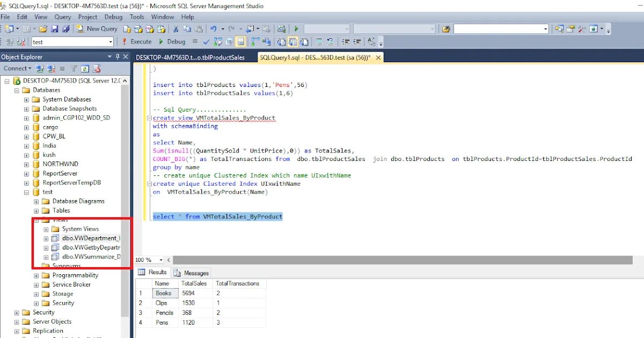Screen dimensions: 644x338
Task: Click Comment Out Selected Lines icon
Action: pyautogui.click(x=319, y=41)
